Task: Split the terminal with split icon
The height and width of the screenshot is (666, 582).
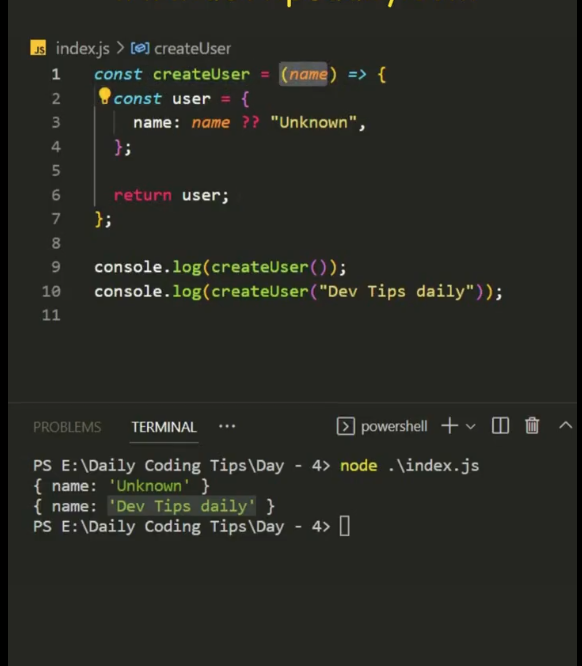Action: pyautogui.click(x=500, y=426)
